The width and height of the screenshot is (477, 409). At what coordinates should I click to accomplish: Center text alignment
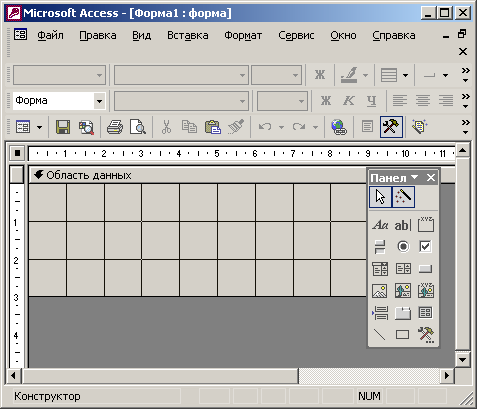click(423, 101)
